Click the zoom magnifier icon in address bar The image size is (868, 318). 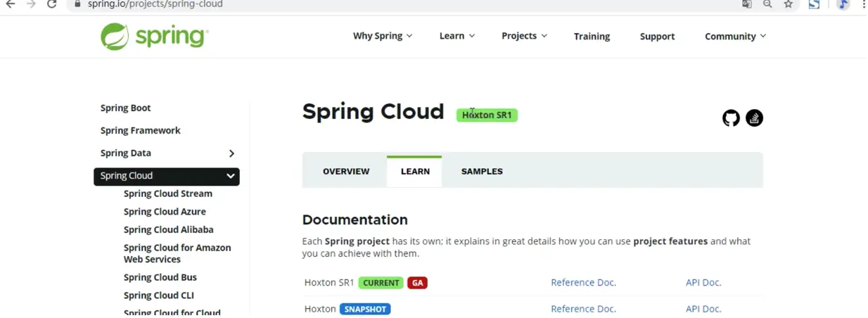tap(767, 4)
